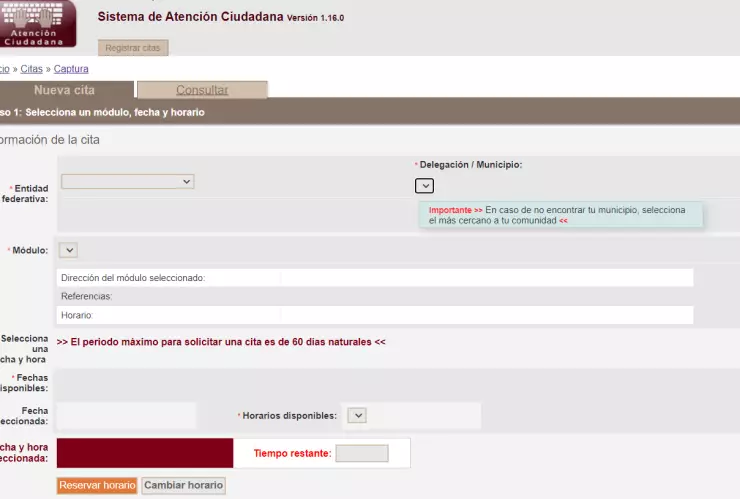This screenshot has height=499, width=740.
Task: Expand the Módulo dropdown
Action: 68,250
